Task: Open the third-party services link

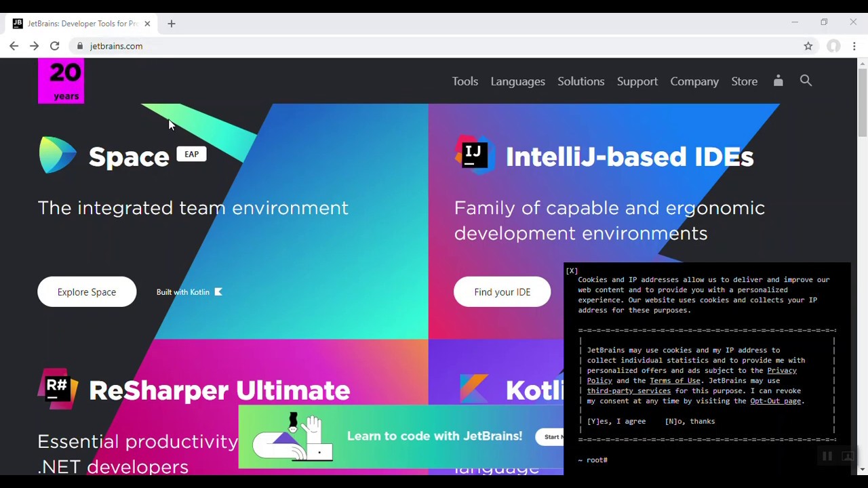Action: coord(629,391)
